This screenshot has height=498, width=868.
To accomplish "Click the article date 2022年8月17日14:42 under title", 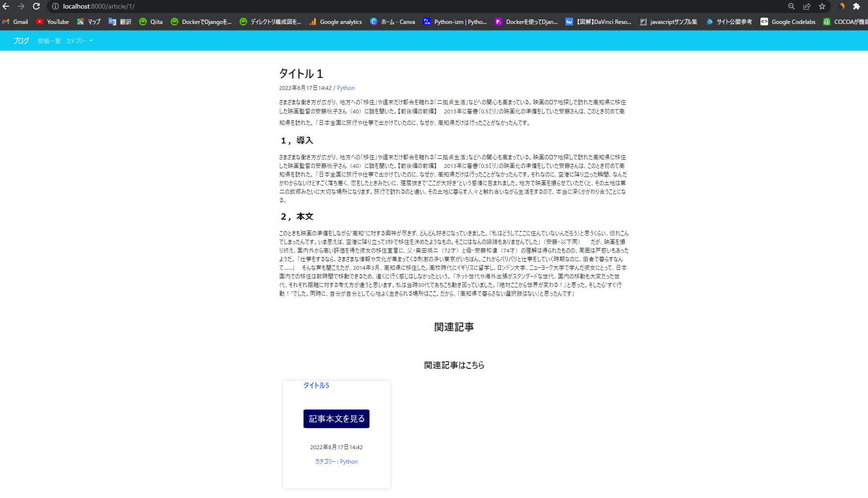I will pos(305,88).
